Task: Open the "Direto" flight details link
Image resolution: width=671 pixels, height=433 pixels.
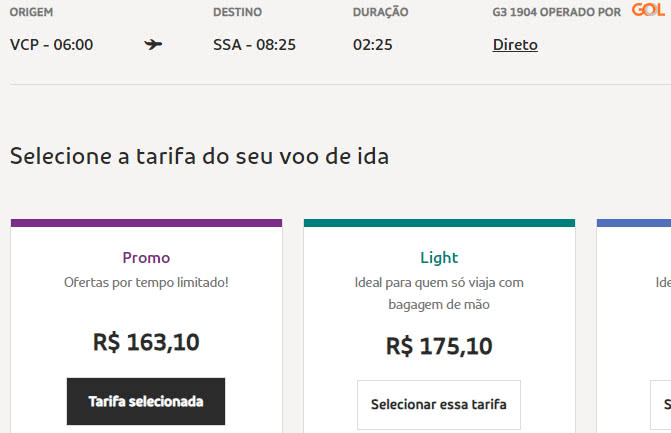Action: tap(515, 45)
